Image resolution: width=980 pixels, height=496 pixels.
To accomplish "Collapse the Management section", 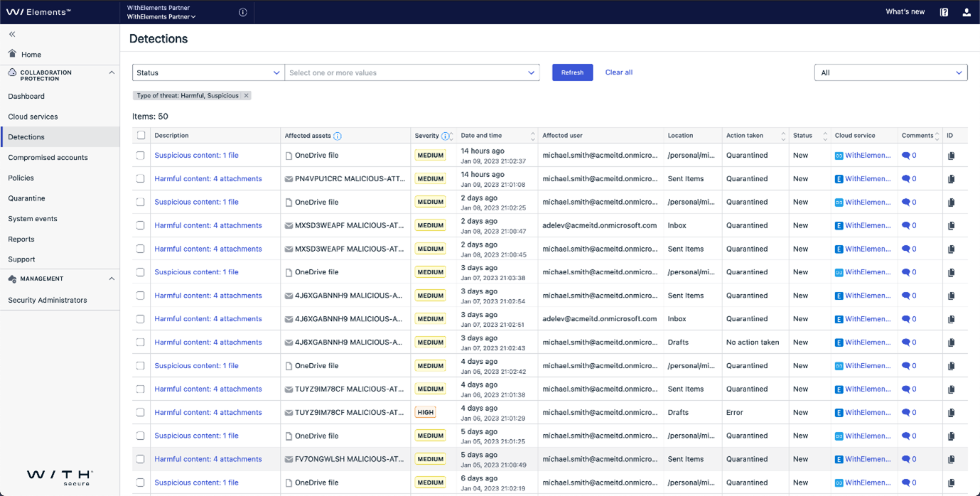I will click(x=112, y=279).
